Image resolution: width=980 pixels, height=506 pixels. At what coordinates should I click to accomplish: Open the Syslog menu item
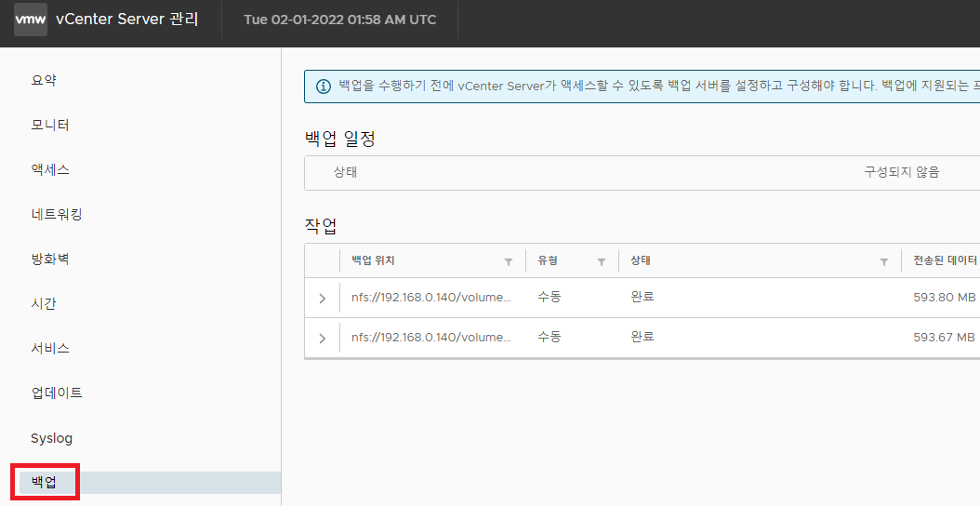(x=52, y=438)
